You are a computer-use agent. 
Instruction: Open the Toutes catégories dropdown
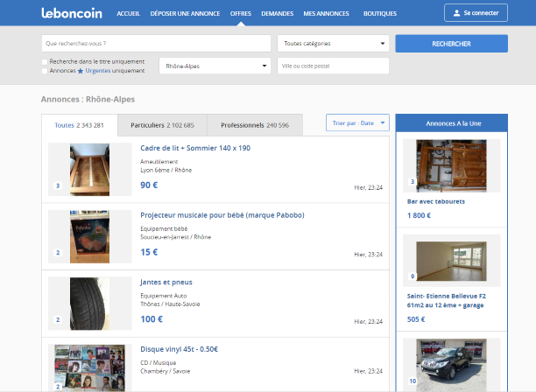click(333, 44)
